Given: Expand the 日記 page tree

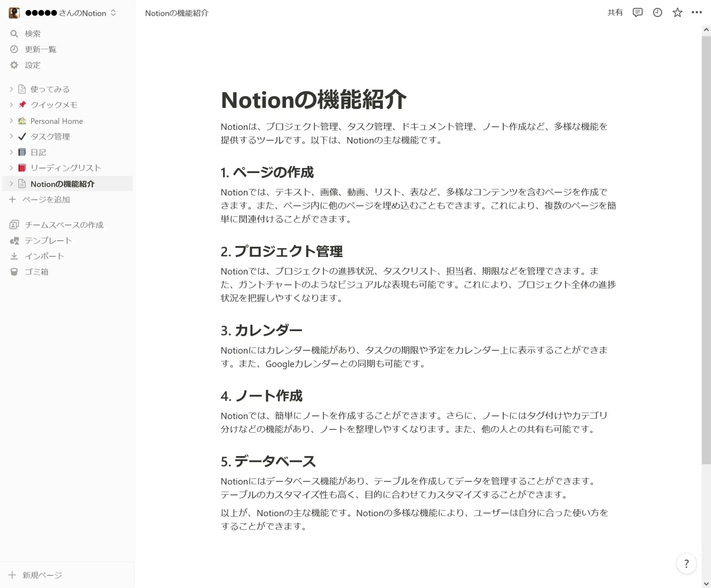Looking at the screenshot, I should 11,152.
